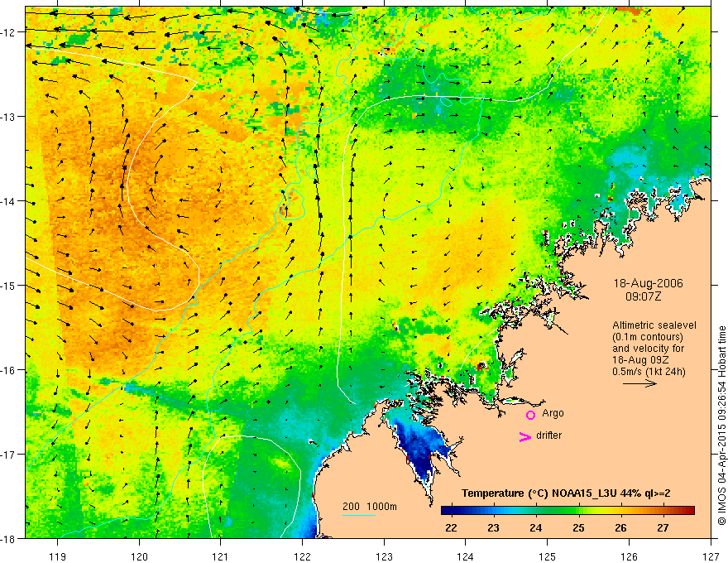The image size is (728, 563).
Task: Click the 'Altimetric sealevel' legend text
Action: pyautogui.click(x=654, y=325)
